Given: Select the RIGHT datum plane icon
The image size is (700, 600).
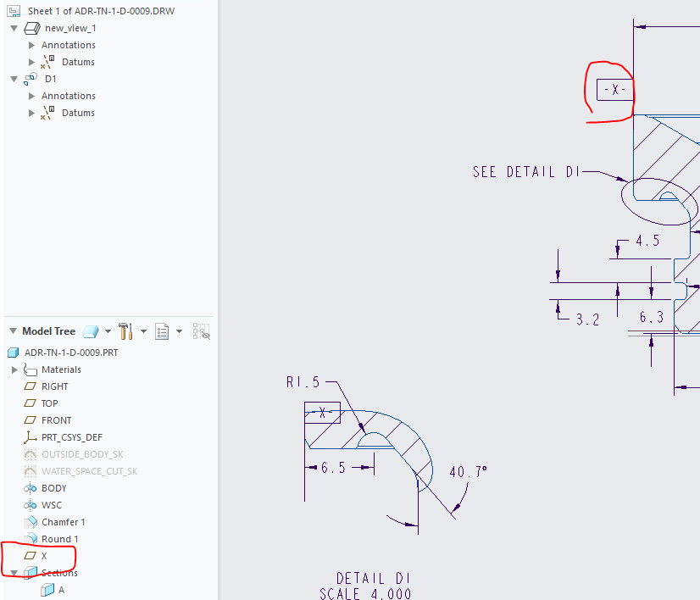Looking at the screenshot, I should click(30, 386).
